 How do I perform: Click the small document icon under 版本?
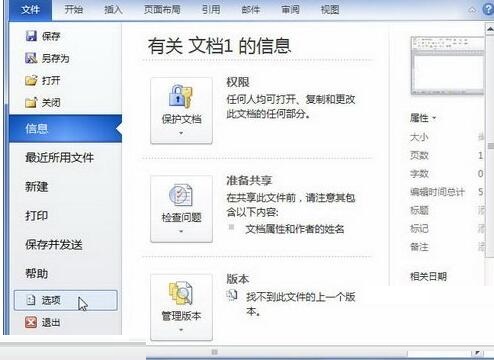(x=232, y=295)
